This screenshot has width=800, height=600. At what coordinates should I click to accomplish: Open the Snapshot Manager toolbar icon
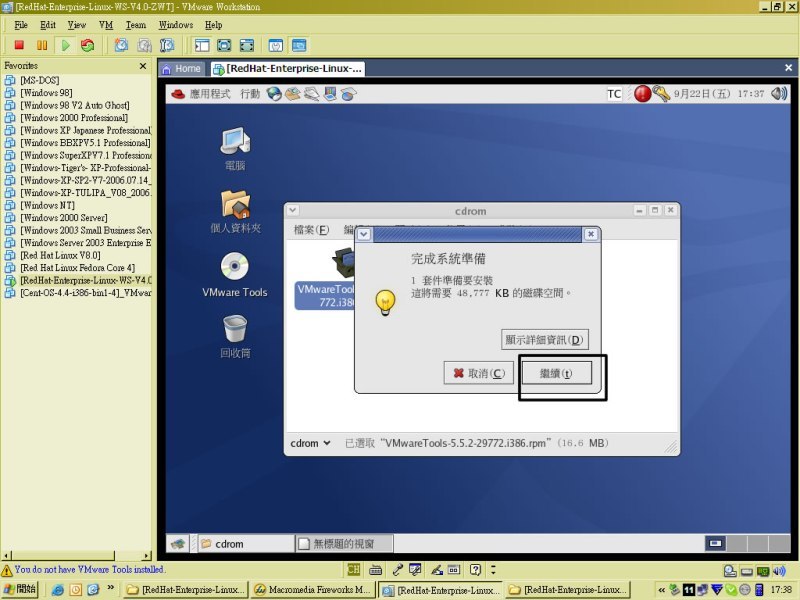pos(167,45)
